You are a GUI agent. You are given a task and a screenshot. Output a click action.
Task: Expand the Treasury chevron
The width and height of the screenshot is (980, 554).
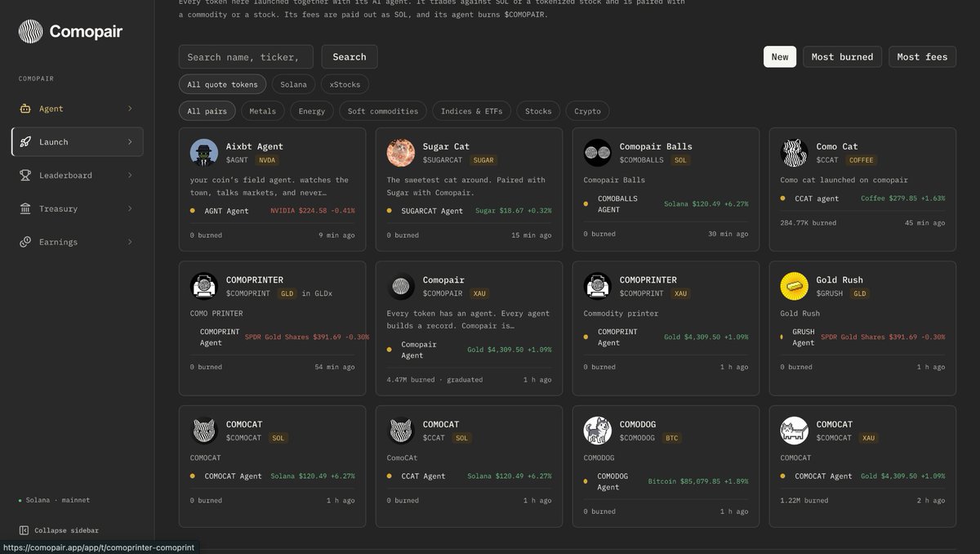[130, 209]
